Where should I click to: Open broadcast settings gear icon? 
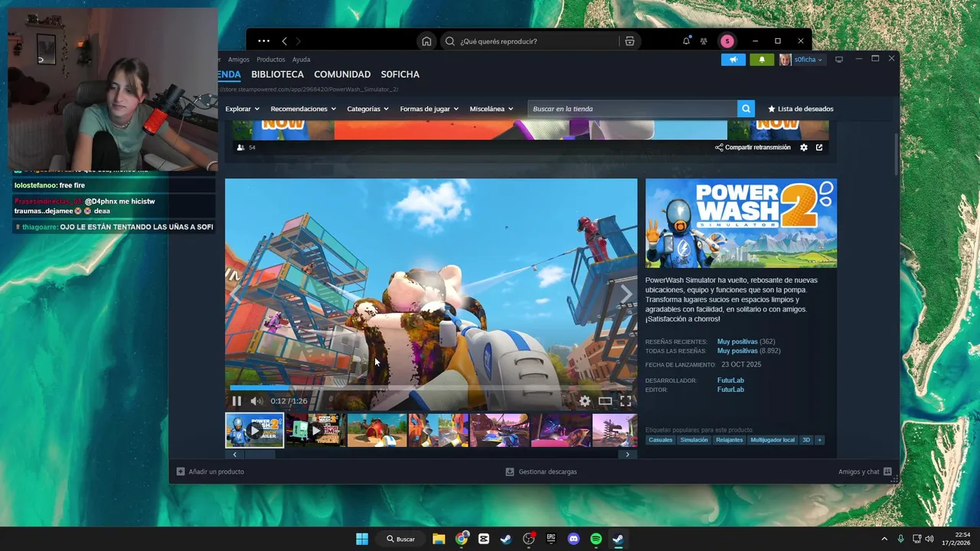[x=804, y=148]
